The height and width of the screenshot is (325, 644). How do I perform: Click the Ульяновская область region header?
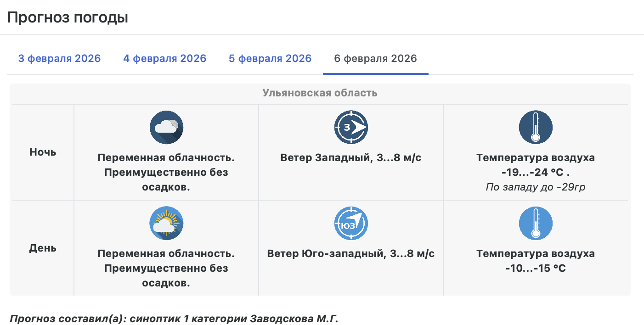320,93
